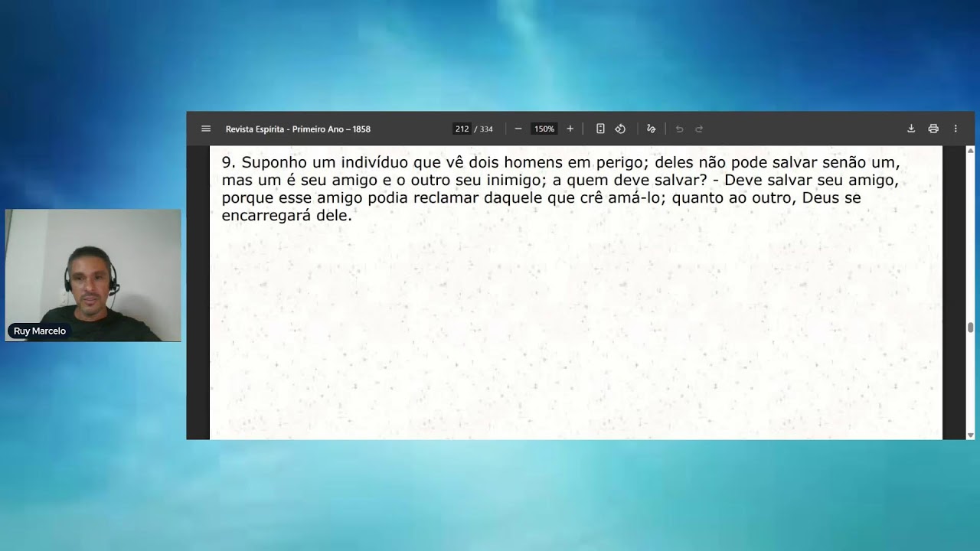Rotate the document counterclockwise
The height and width of the screenshot is (551, 980).
click(x=620, y=129)
